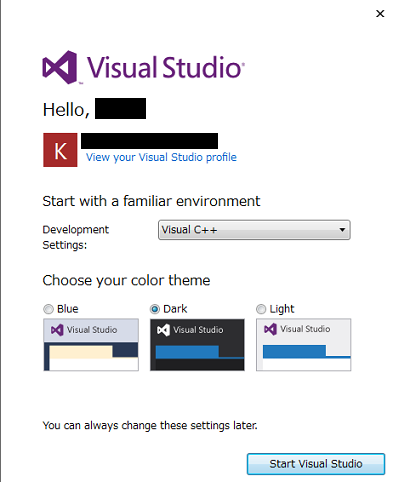
Task: Click the white Visual Studio icon in Dark preview
Action: tap(163, 330)
